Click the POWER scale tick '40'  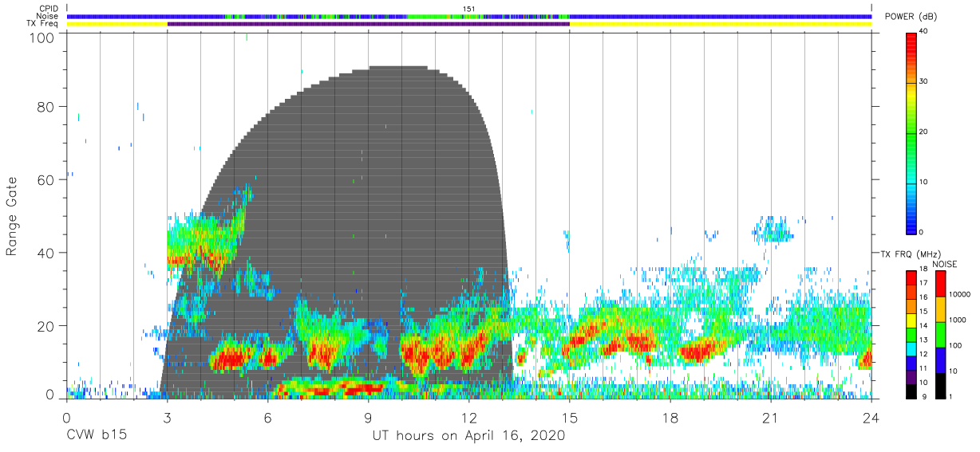(x=924, y=33)
